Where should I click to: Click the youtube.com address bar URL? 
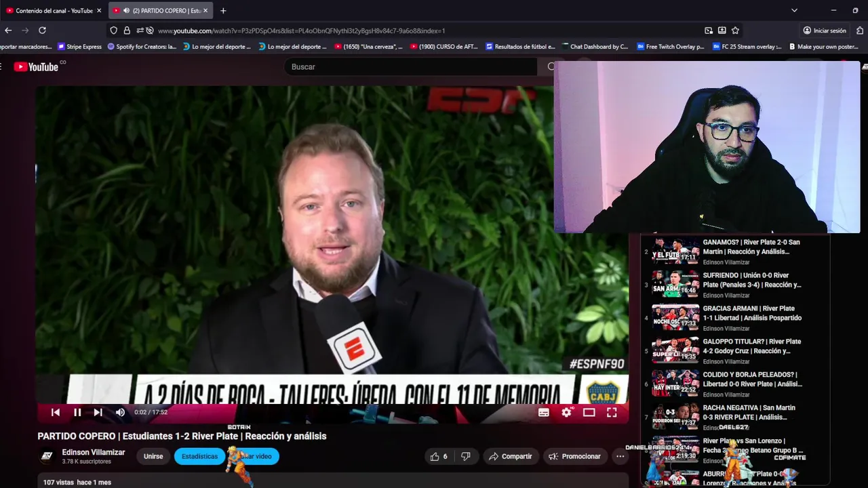pos(301,30)
